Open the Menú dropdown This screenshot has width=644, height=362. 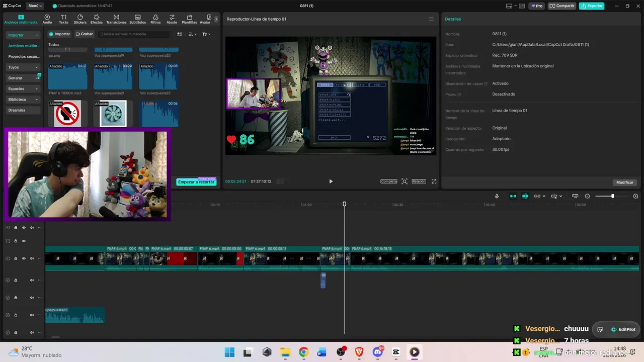pos(35,6)
